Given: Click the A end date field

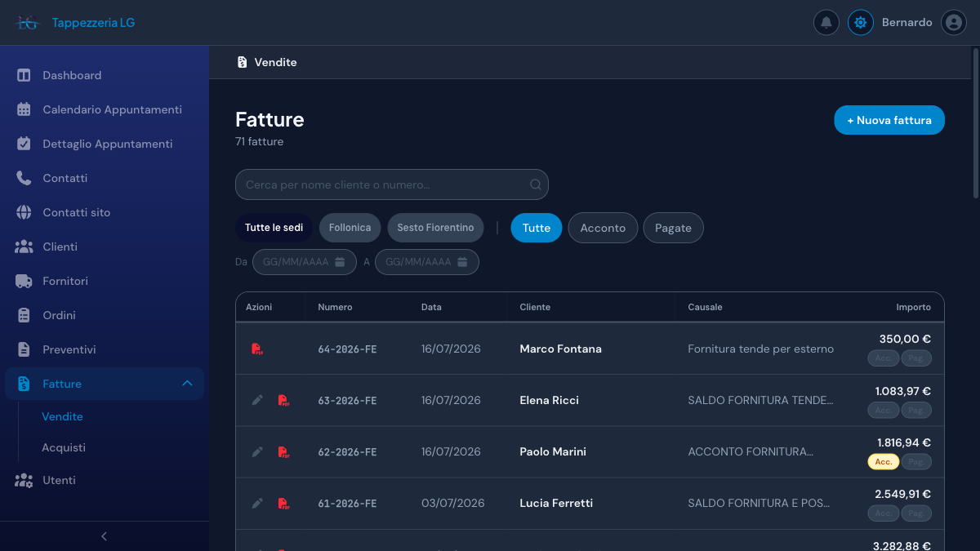Looking at the screenshot, I should click(x=426, y=262).
